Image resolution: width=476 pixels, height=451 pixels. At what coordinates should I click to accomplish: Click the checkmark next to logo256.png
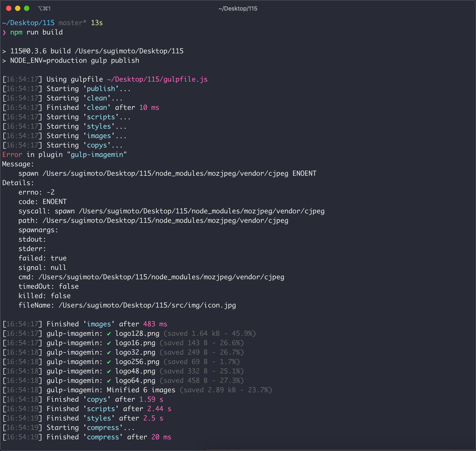[109, 362]
